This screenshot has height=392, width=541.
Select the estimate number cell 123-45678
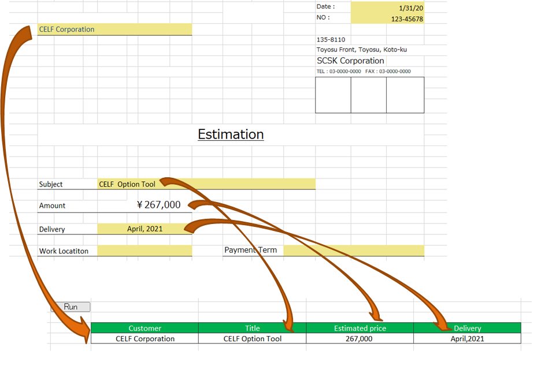387,19
